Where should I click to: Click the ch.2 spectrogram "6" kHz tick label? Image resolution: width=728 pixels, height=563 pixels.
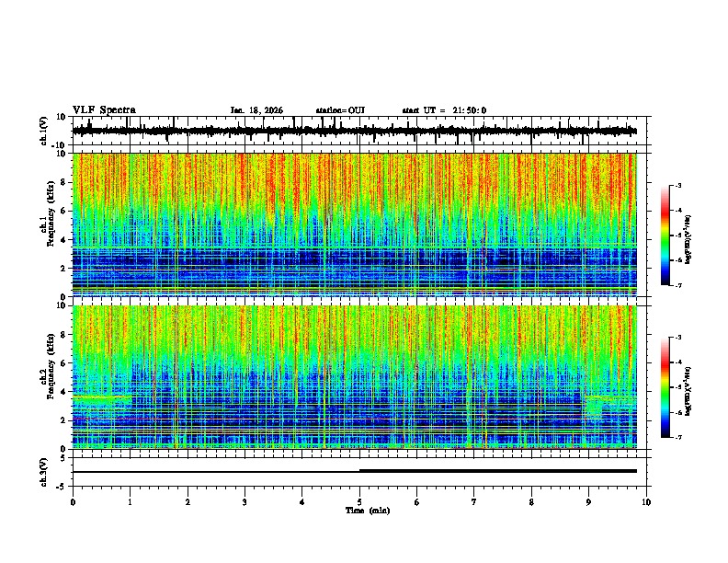coord(63,362)
